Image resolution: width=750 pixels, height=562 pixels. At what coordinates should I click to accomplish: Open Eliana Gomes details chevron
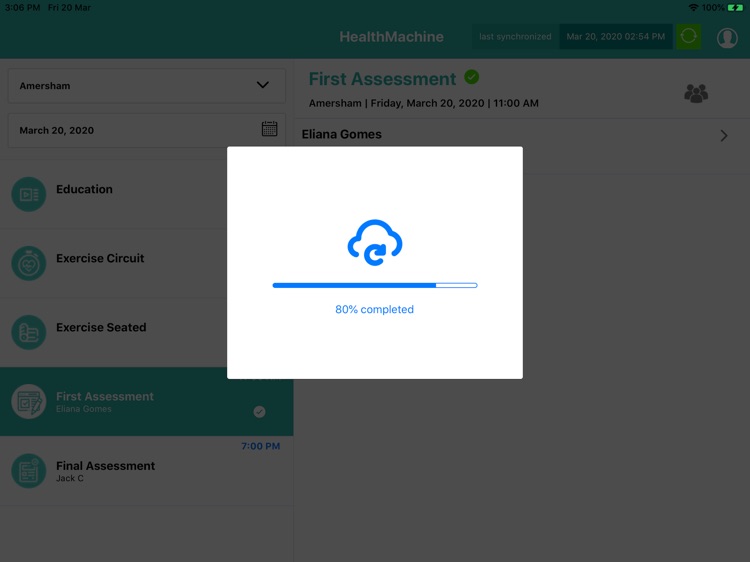[724, 136]
